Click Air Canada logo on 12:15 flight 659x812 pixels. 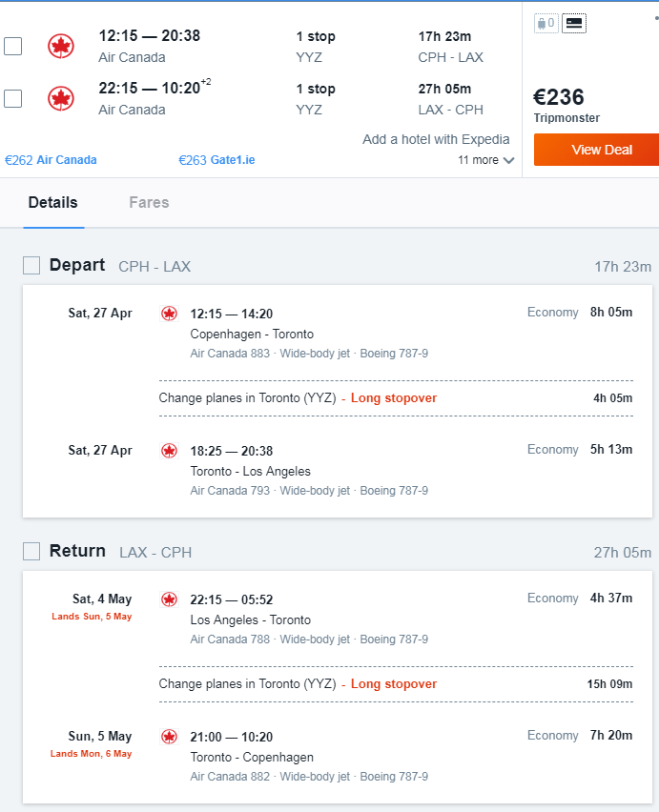point(61,46)
